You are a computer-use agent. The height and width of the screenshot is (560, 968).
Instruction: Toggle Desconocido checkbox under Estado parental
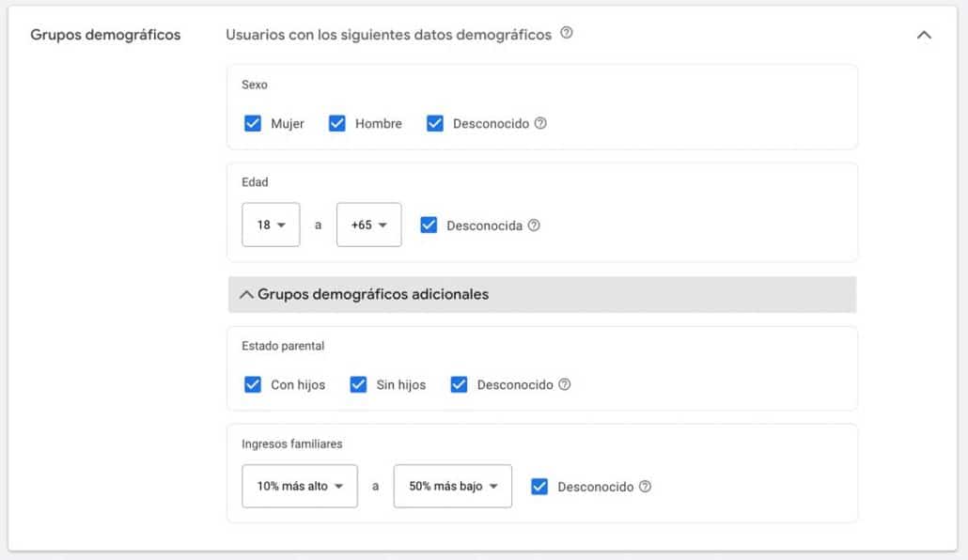460,384
